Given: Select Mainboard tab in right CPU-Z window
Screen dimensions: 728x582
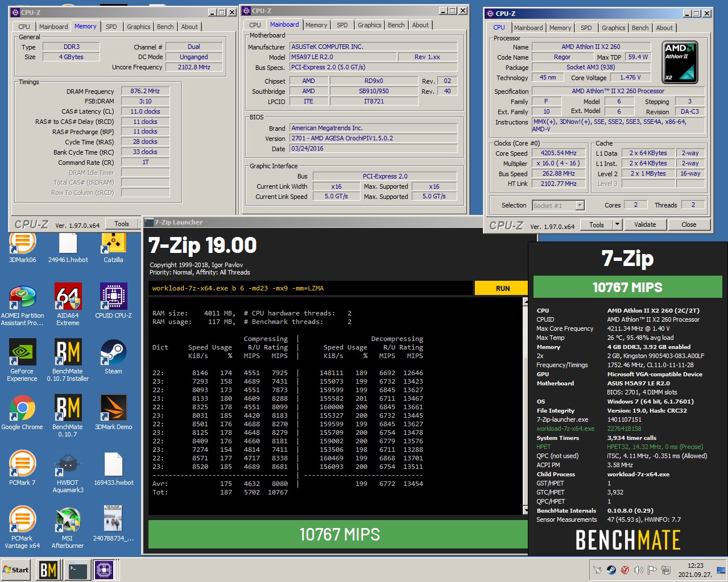Looking at the screenshot, I should (x=528, y=28).
